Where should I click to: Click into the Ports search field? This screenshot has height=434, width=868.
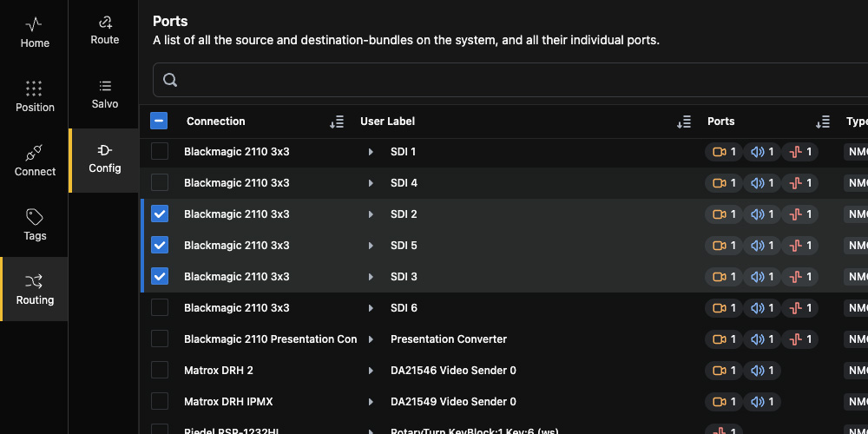tap(510, 80)
